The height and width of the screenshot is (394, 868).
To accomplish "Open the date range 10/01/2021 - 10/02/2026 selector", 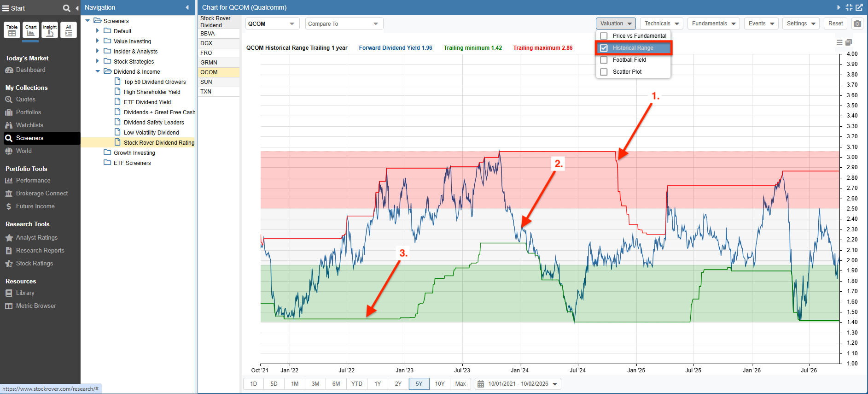I will click(x=518, y=384).
